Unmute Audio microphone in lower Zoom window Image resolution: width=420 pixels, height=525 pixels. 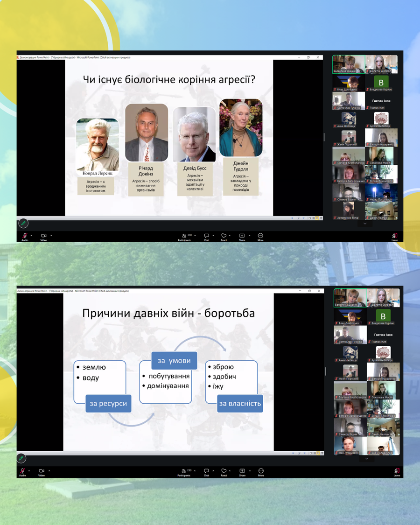[22, 471]
